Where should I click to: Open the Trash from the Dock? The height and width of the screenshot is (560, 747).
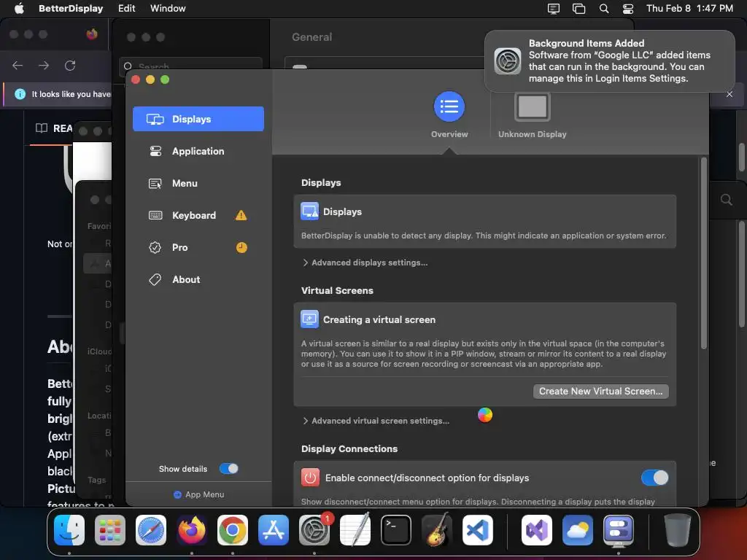(677, 530)
